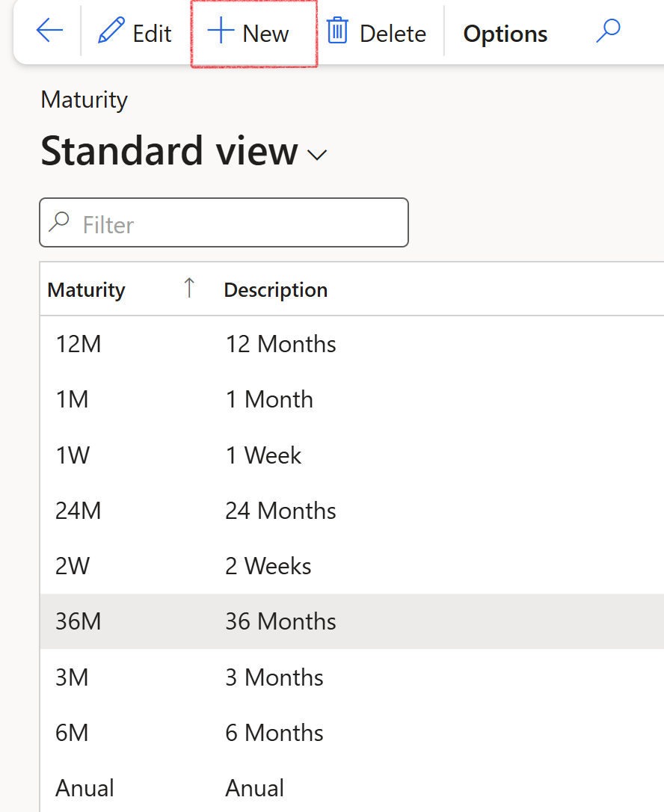
Task: Open search with the magnifier icon
Action: pos(608,31)
